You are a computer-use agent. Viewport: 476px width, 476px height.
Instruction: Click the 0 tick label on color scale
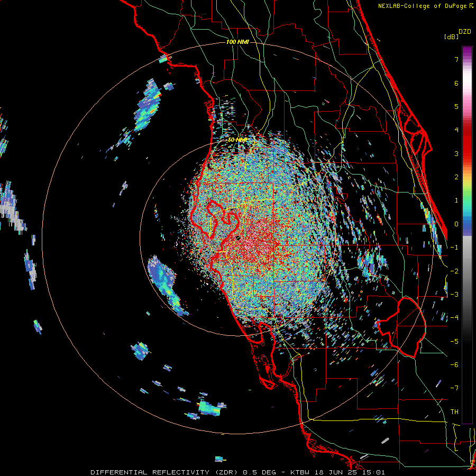pos(456,224)
